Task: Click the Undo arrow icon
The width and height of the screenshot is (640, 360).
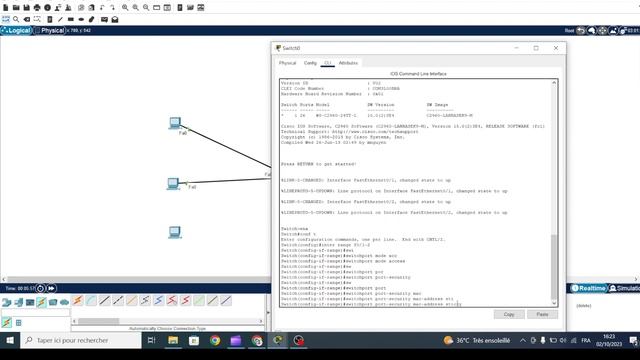Action: coord(102,7)
